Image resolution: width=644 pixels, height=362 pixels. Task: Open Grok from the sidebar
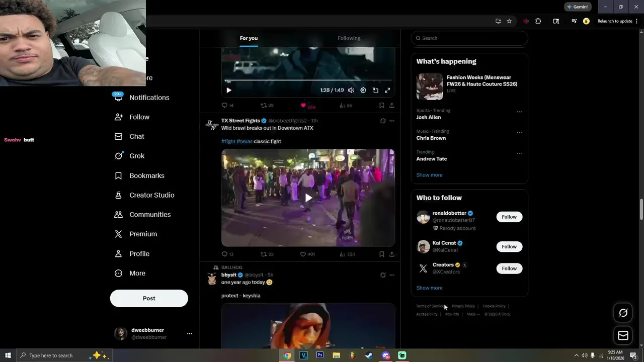pyautogui.click(x=129, y=156)
